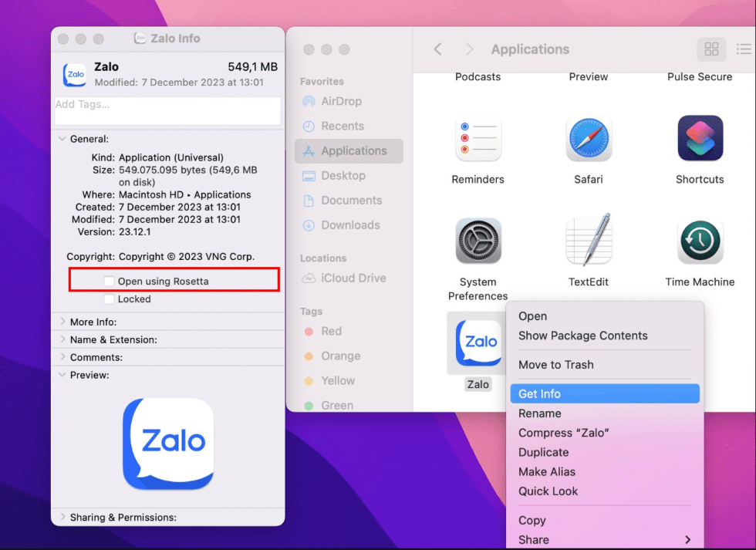This screenshot has height=550, width=756.
Task: Collapse the General section
Action: [x=62, y=140]
